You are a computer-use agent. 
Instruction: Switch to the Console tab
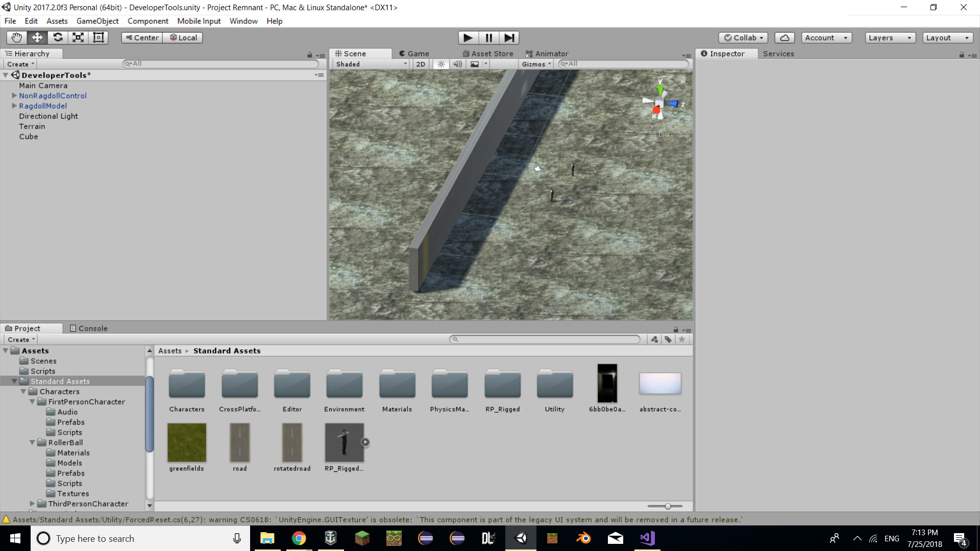click(92, 328)
